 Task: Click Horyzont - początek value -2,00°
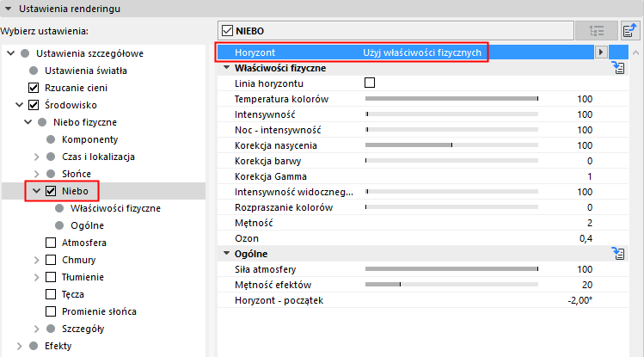pos(580,301)
